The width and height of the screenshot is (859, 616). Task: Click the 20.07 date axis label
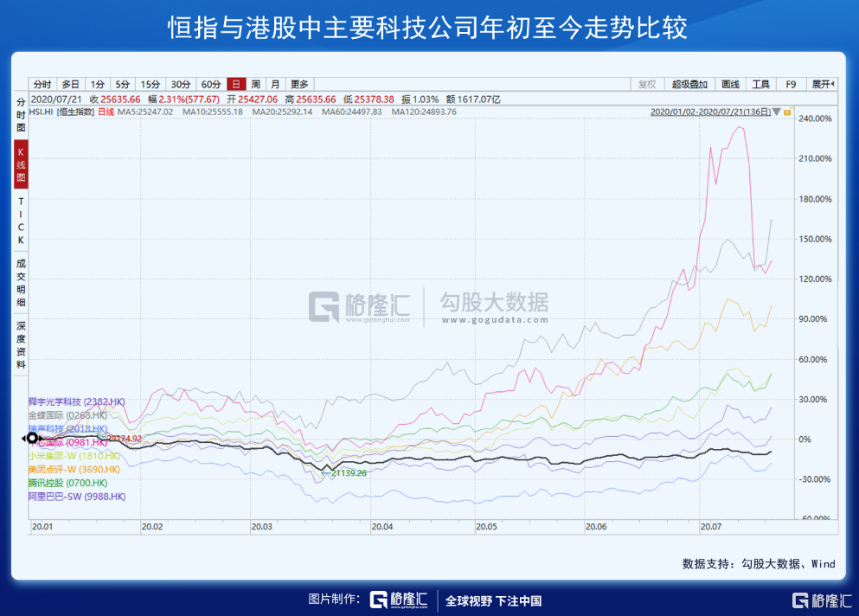tap(710, 527)
